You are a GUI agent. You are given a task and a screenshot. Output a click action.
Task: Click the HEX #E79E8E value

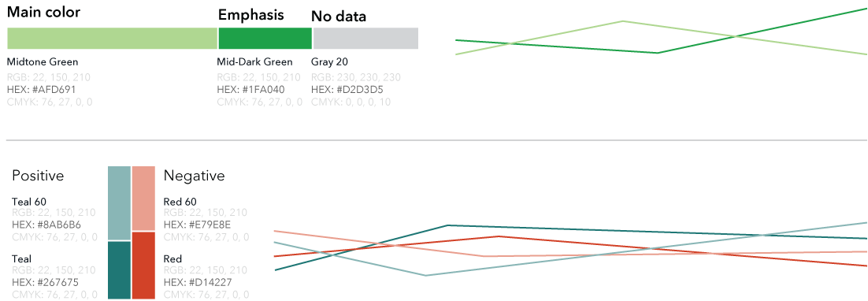[x=197, y=225]
